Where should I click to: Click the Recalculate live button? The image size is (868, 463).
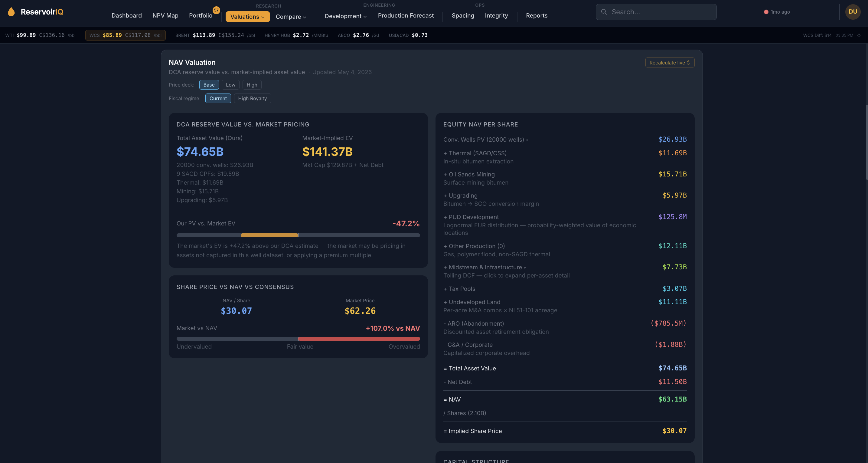click(x=670, y=63)
